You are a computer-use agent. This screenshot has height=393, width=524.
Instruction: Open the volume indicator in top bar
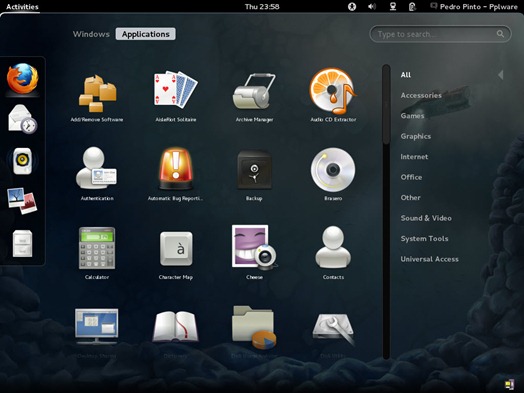(372, 6)
